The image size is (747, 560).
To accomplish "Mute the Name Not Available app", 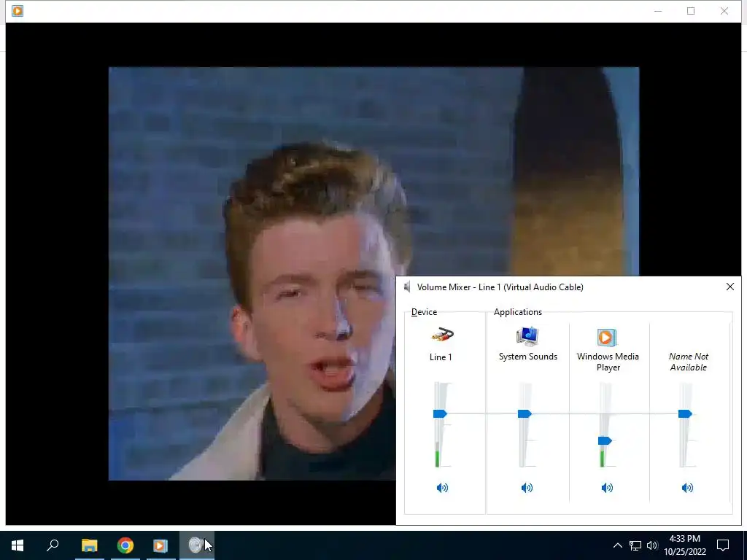I will (687, 488).
